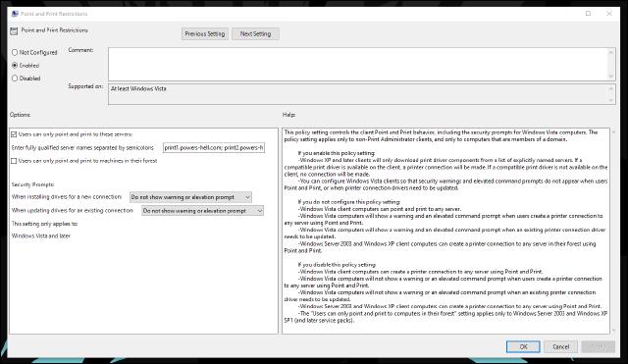Image resolution: width=628 pixels, height=364 pixels.
Task: Click the 'If you do not configure this policy setting:' line
Action: (349, 202)
